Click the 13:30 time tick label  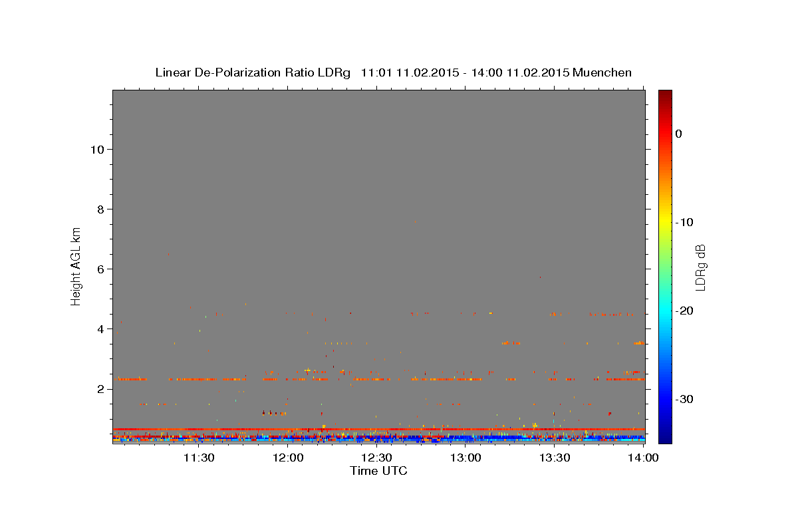coord(555,458)
